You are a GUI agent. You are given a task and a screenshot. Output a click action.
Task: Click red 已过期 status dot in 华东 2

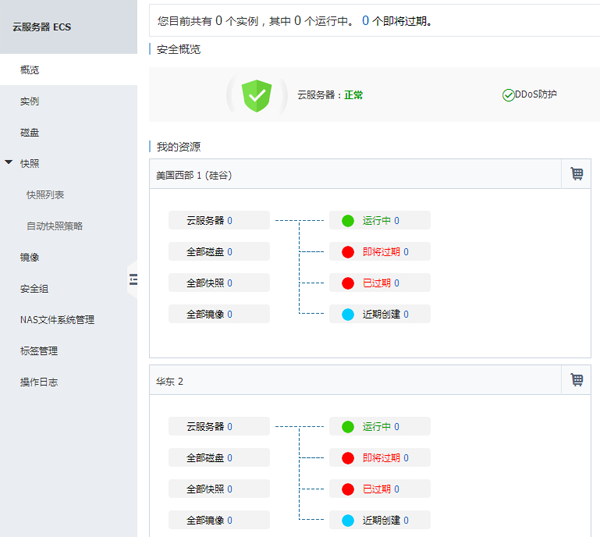pos(348,489)
